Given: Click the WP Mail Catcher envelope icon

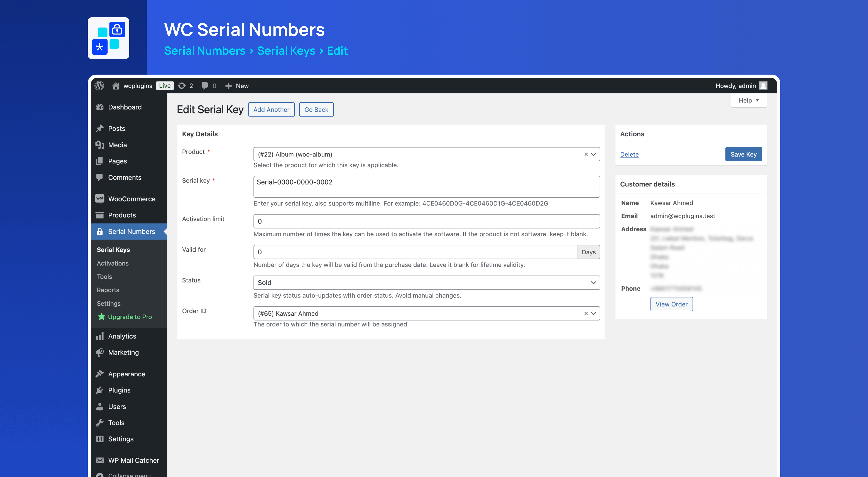Looking at the screenshot, I should coord(100,460).
